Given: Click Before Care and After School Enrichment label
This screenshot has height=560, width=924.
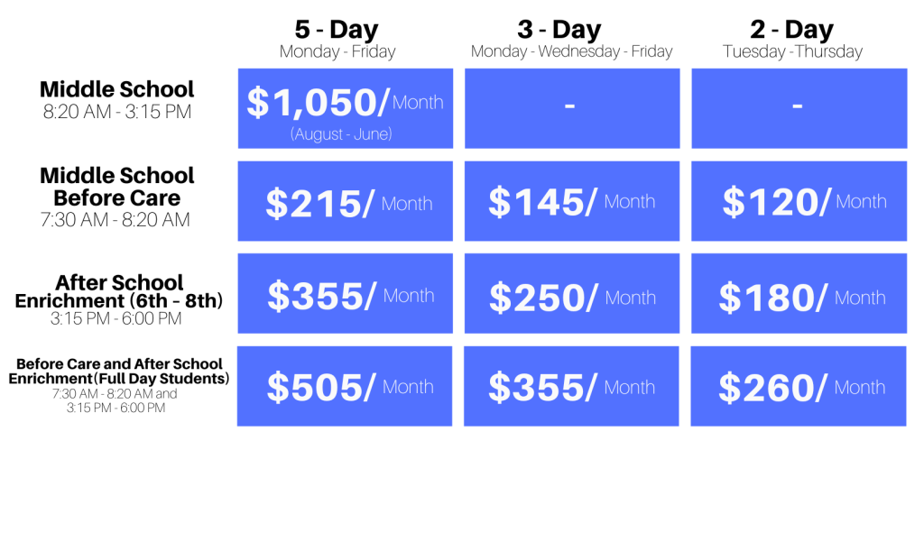Looking at the screenshot, I should tap(119, 371).
